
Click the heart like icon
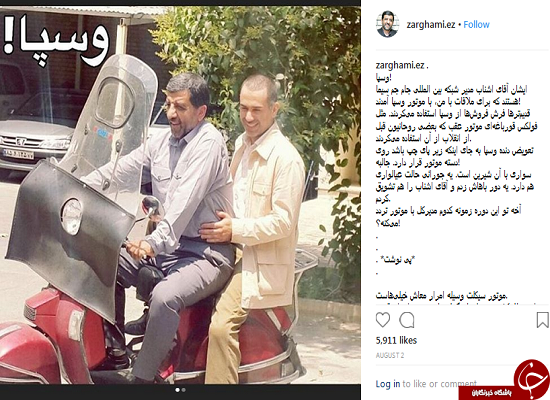pyautogui.click(x=383, y=320)
